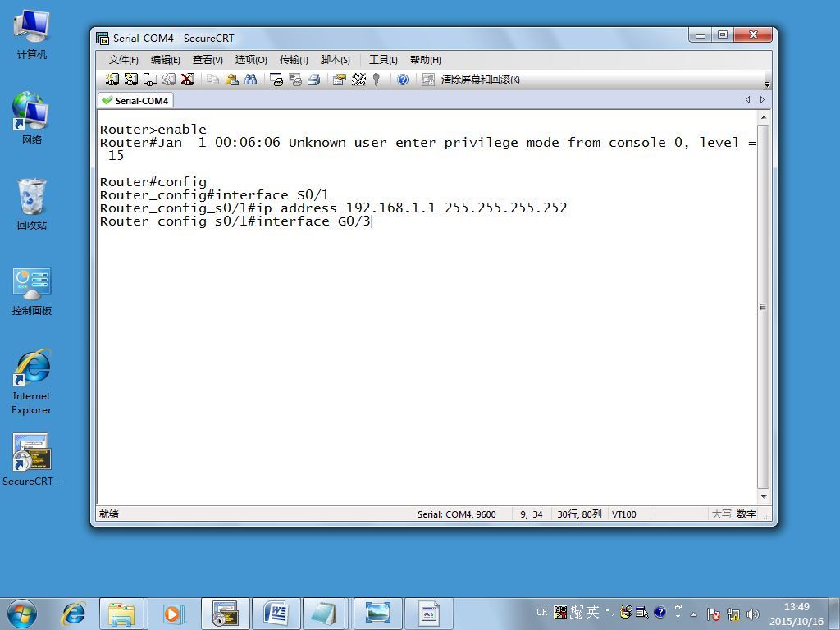Click the terminal vertical scrollbar thumb
This screenshot has width=840, height=630.
(x=764, y=307)
